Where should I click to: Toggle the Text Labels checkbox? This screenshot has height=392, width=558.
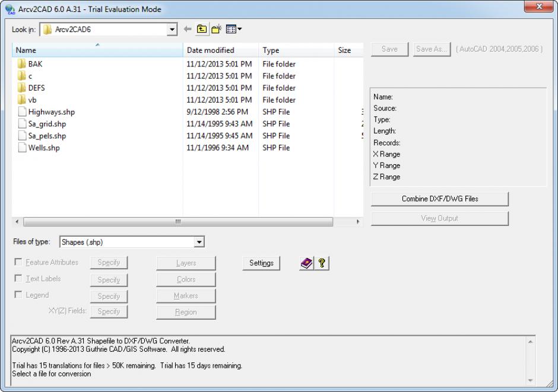(x=18, y=278)
